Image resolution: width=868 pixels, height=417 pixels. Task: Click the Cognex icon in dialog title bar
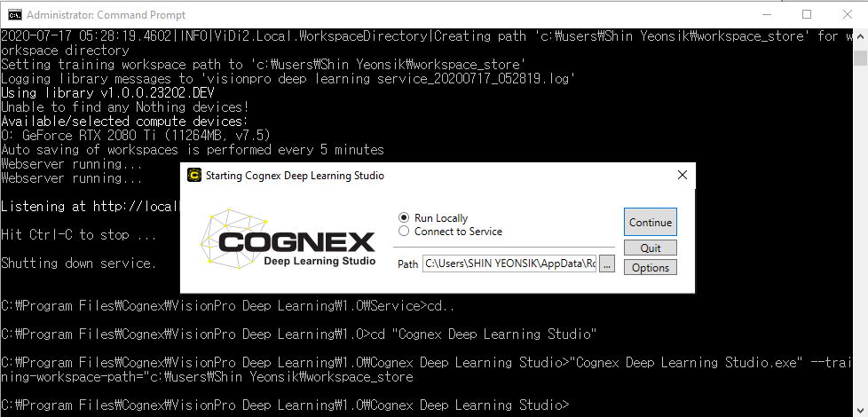coord(194,176)
